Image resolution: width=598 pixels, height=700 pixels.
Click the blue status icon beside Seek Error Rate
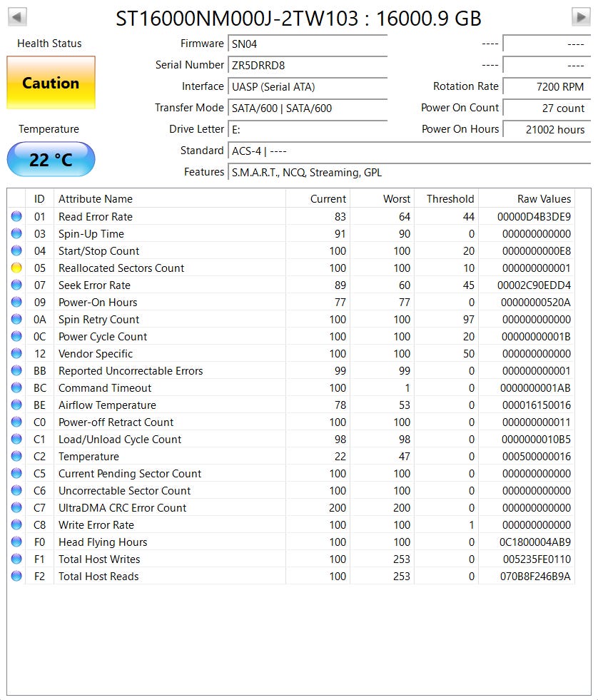pos(16,285)
